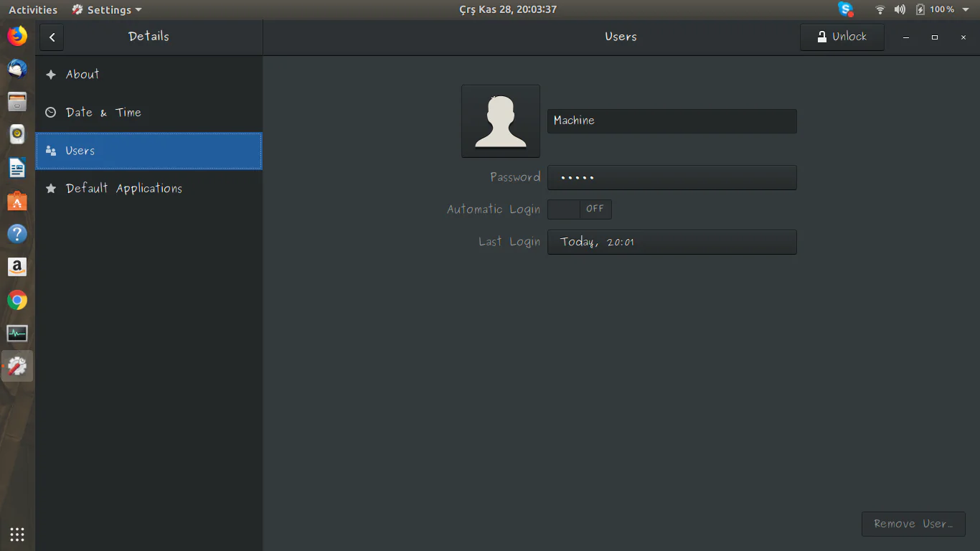Click the Skype tray icon
This screenshot has height=551, width=980.
(846, 9)
